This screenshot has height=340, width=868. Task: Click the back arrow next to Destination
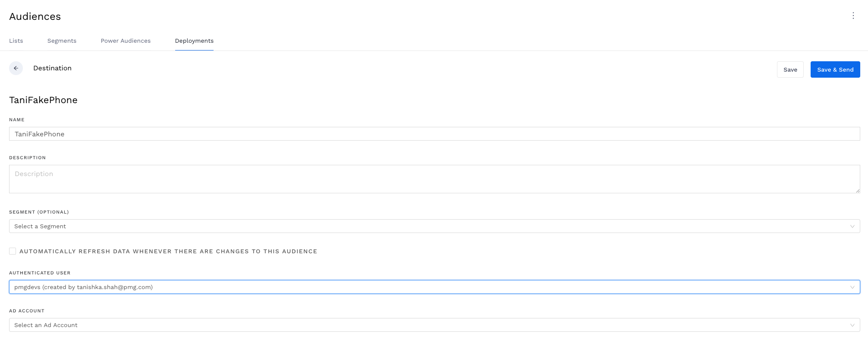click(x=16, y=68)
